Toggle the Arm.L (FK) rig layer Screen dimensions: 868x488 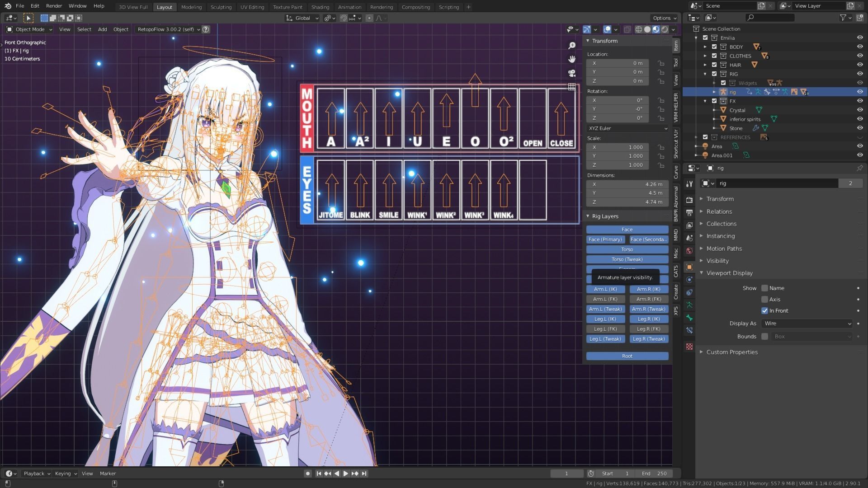605,299
